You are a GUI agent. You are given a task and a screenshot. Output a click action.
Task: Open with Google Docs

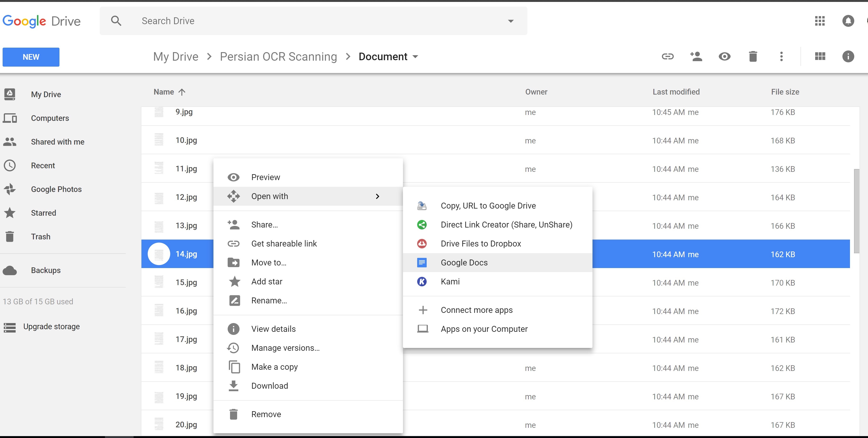pos(498,262)
